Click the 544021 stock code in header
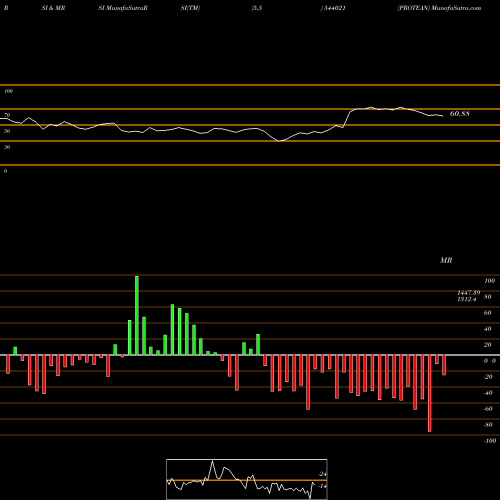Image resolution: width=500 pixels, height=500 pixels. [334, 8]
